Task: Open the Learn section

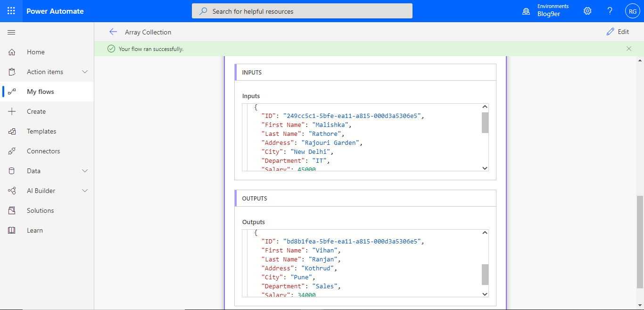Action: pyautogui.click(x=35, y=230)
